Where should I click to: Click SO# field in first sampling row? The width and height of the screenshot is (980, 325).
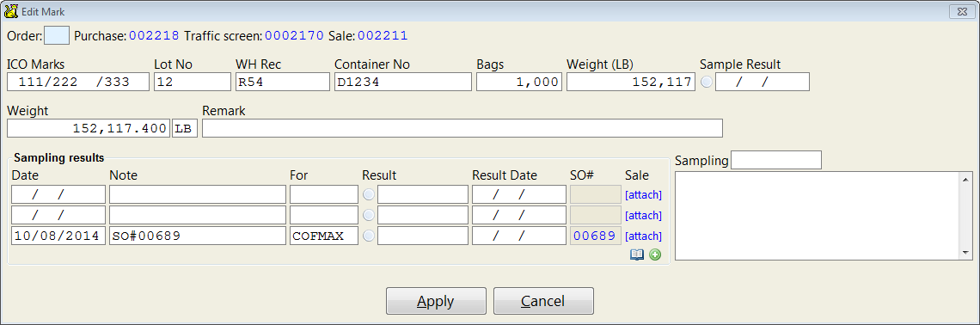coord(595,194)
